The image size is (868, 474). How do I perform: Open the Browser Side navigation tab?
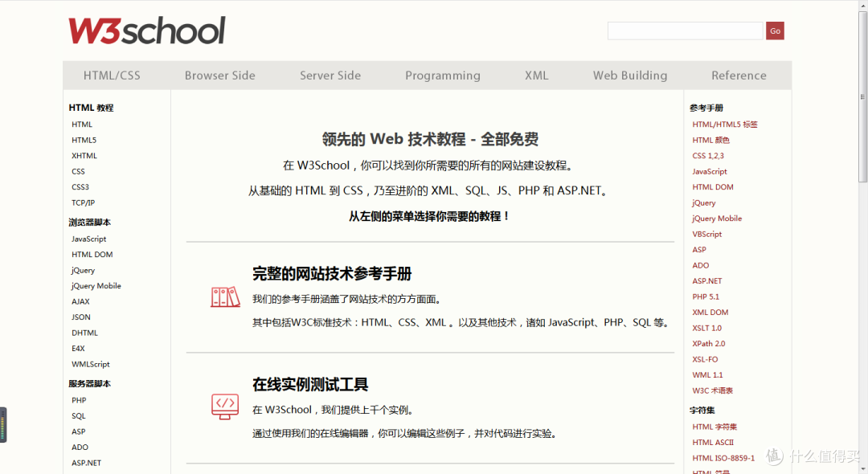point(219,76)
